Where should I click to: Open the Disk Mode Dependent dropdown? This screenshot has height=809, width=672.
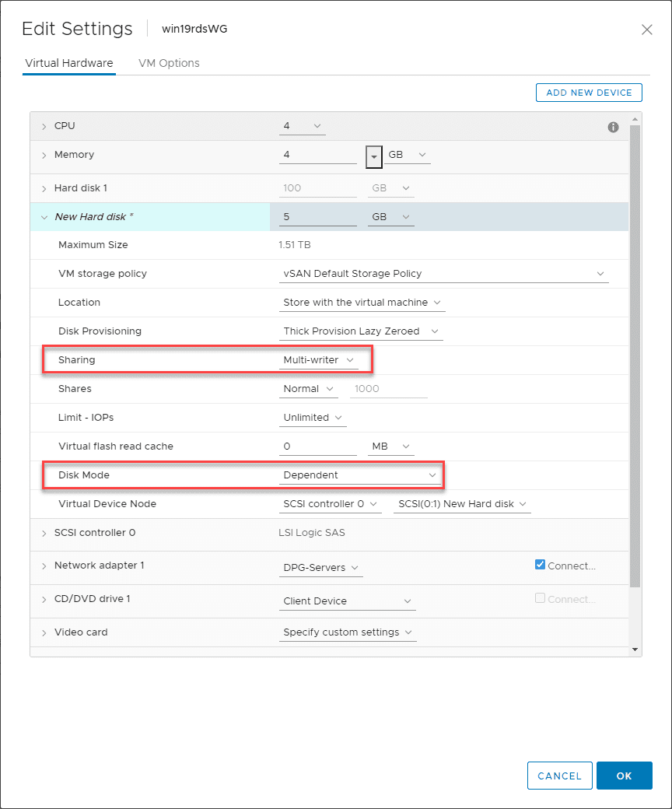click(359, 475)
